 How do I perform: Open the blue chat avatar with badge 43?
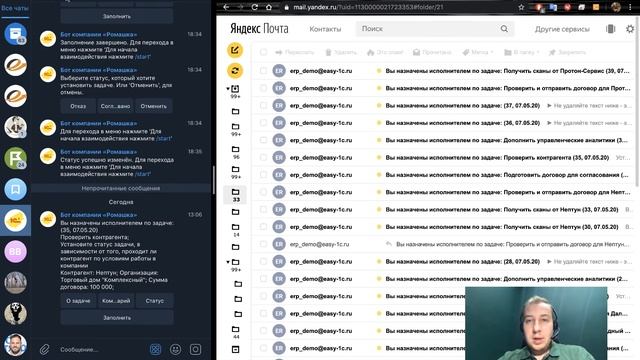coord(16,33)
